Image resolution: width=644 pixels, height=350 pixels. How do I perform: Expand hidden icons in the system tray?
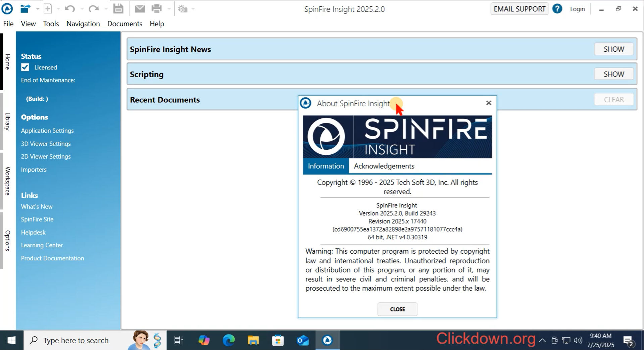[543, 340]
